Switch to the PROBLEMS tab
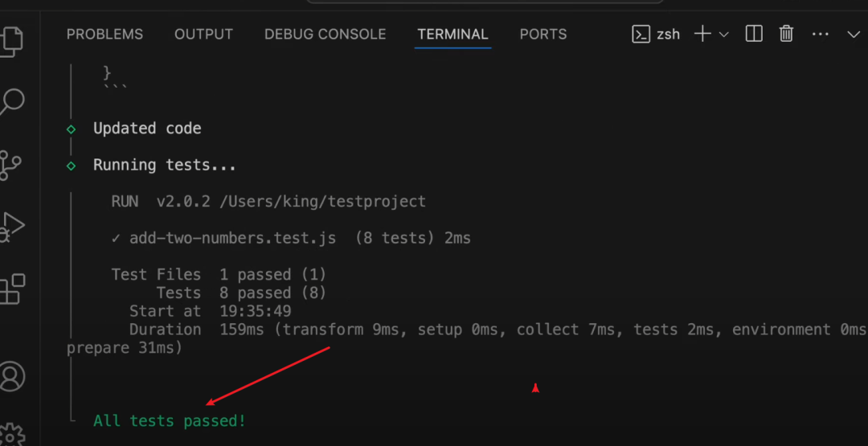This screenshot has width=868, height=446. pyautogui.click(x=104, y=34)
